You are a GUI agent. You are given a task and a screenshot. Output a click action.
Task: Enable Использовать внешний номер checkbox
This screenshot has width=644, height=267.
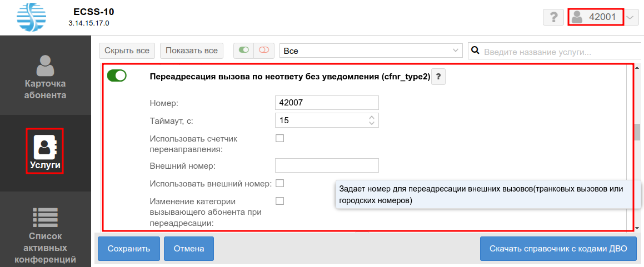[280, 183]
